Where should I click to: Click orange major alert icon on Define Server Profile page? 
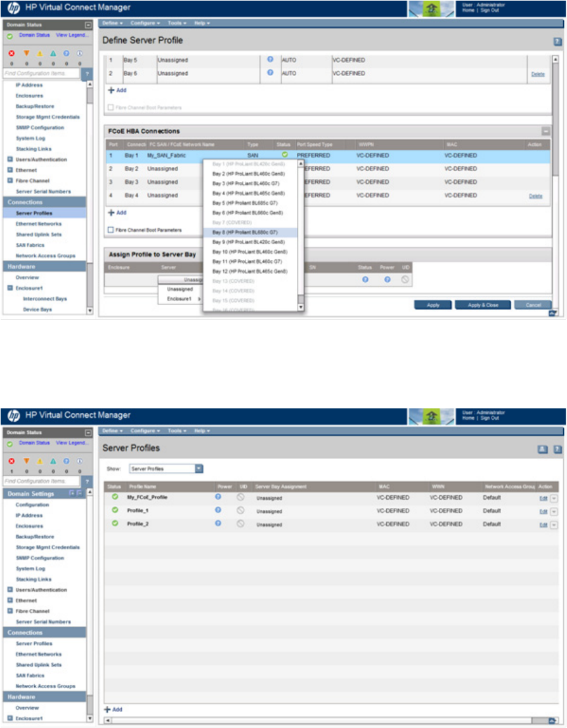[x=27, y=53]
